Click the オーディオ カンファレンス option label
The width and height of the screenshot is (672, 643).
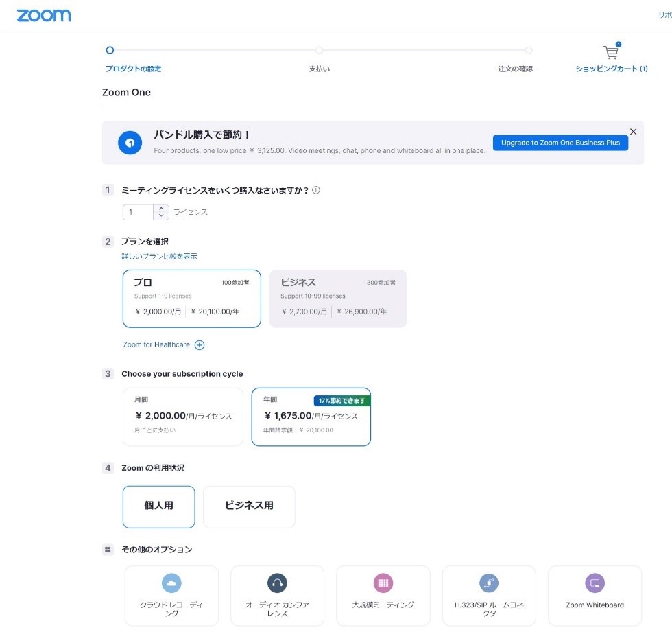277,609
